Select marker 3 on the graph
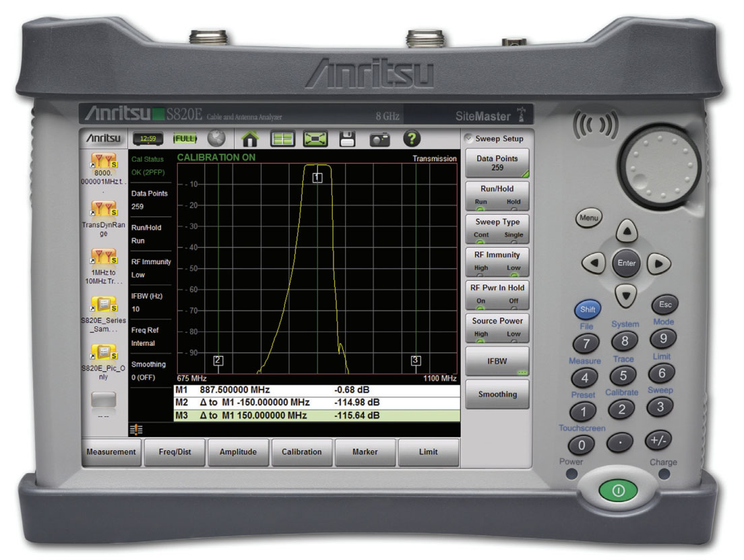744x560 pixels. pyautogui.click(x=416, y=361)
